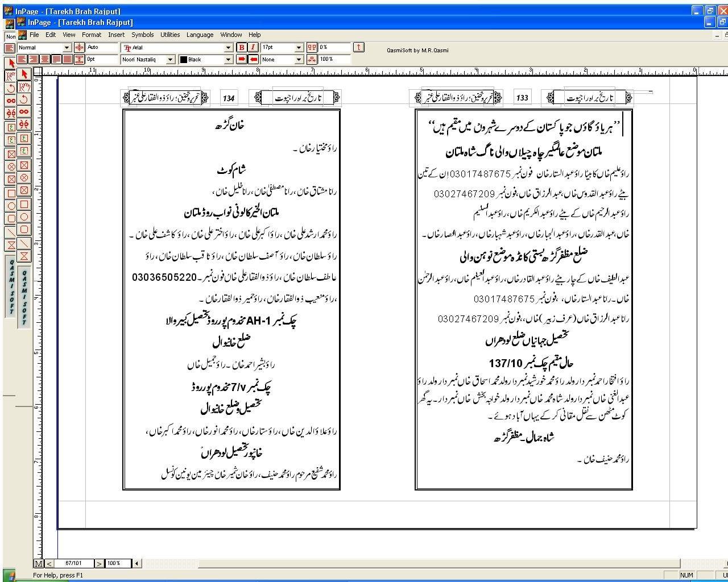Click the 67/101 page number field
This screenshot has height=582, width=728.
tap(74, 563)
